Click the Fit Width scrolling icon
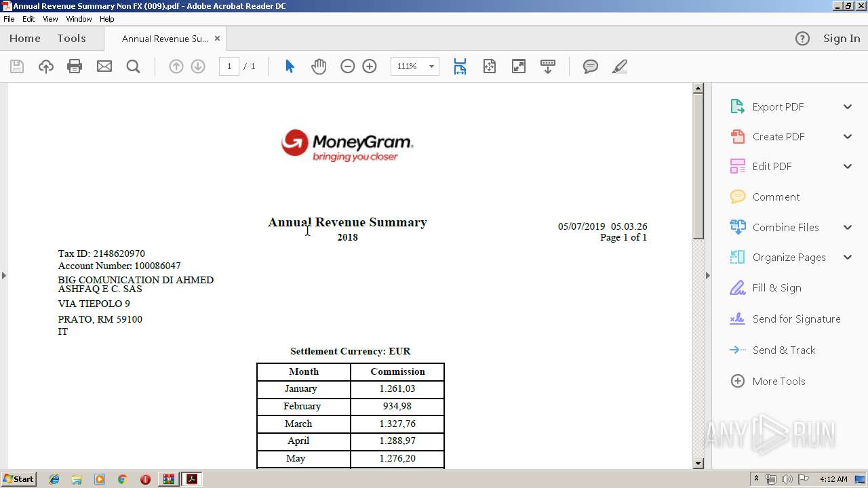Screen dimensions: 868x488 (x=460, y=66)
